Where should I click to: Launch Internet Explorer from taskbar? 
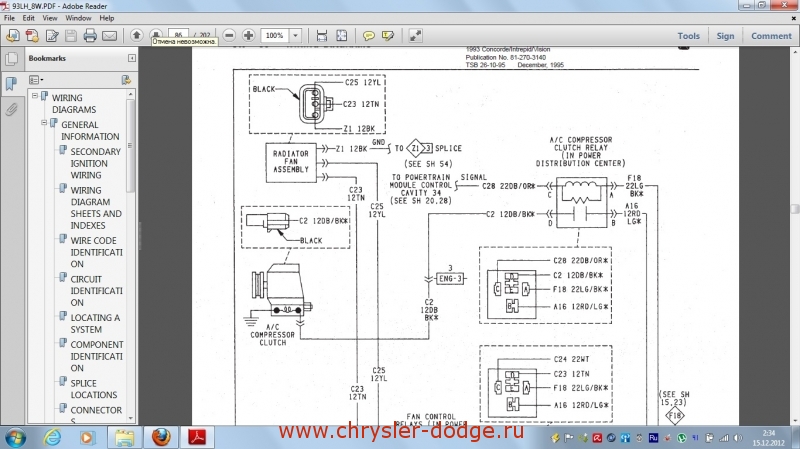click(x=52, y=438)
